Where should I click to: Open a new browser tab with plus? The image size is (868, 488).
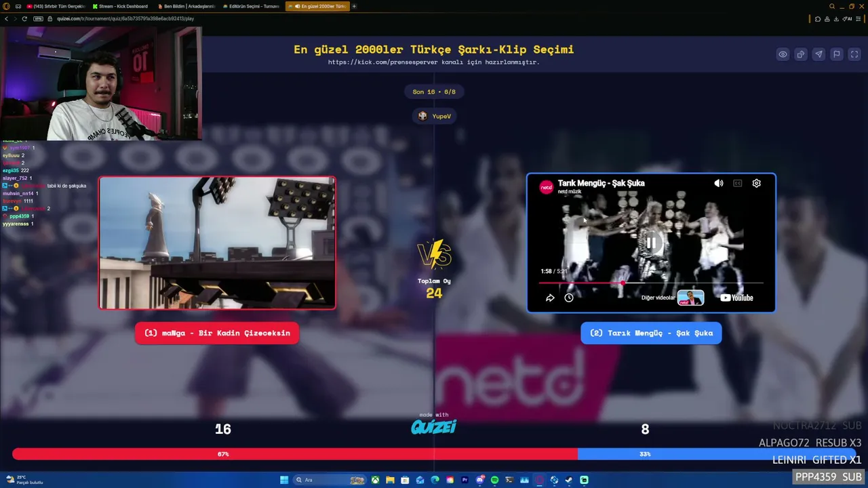[354, 6]
